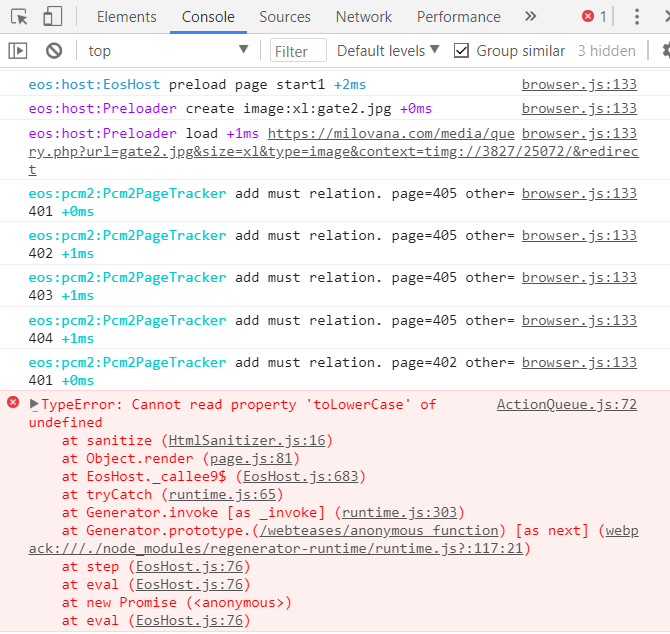Expand the TypeError stack trace triangle
The height and width of the screenshot is (634, 670).
coord(34,404)
